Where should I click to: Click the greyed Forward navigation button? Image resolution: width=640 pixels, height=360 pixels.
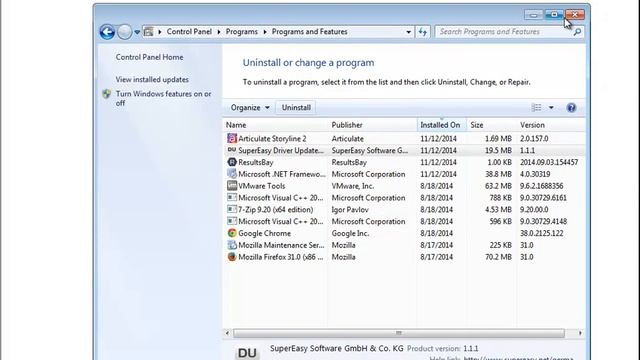(125, 32)
